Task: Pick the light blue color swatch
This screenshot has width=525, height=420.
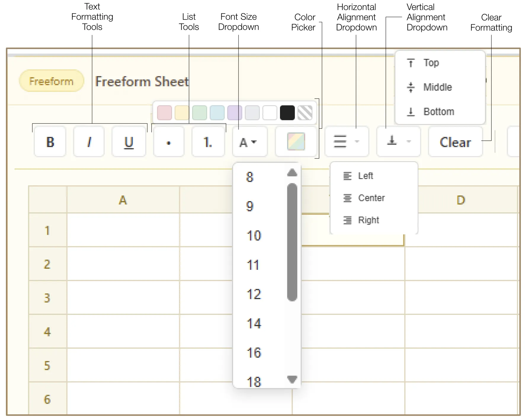Action: 217,113
